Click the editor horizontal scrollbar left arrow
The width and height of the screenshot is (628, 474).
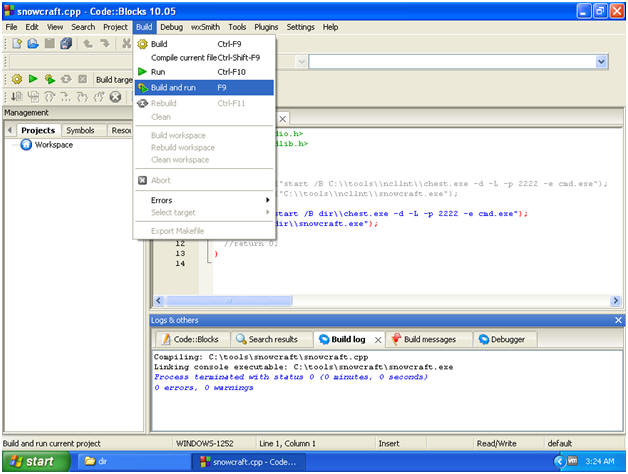coord(159,301)
